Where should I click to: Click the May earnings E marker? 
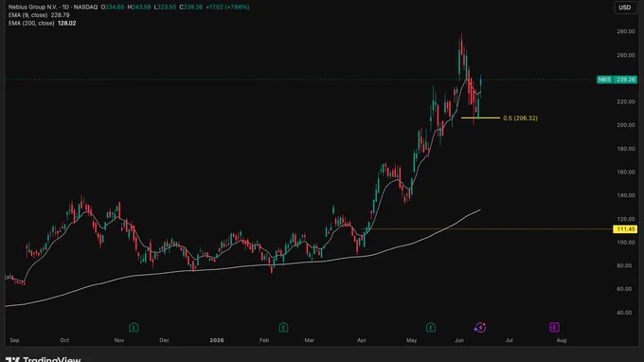pos(430,328)
